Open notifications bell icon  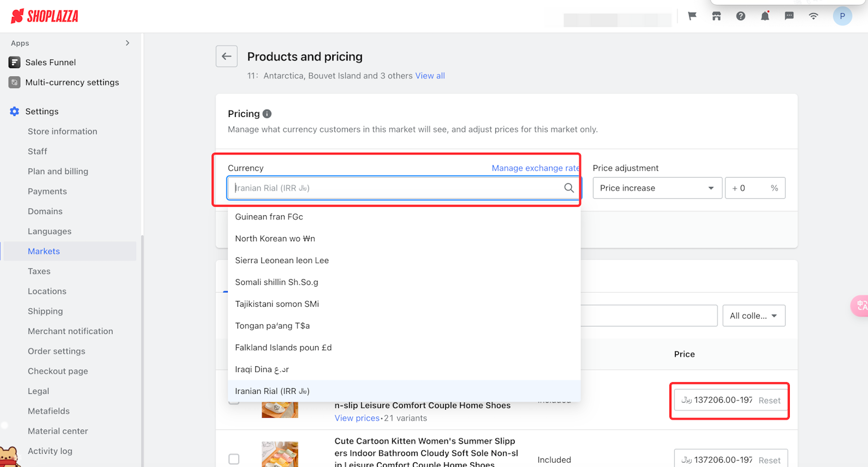pos(765,16)
